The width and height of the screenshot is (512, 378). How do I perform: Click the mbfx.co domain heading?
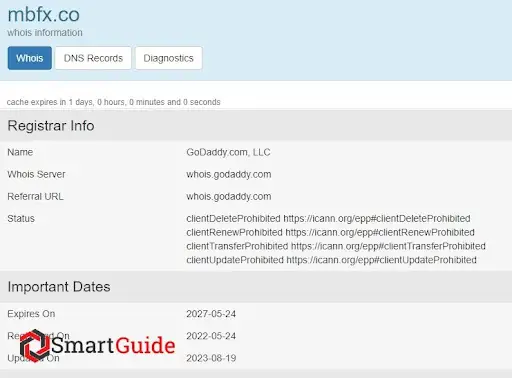click(43, 15)
